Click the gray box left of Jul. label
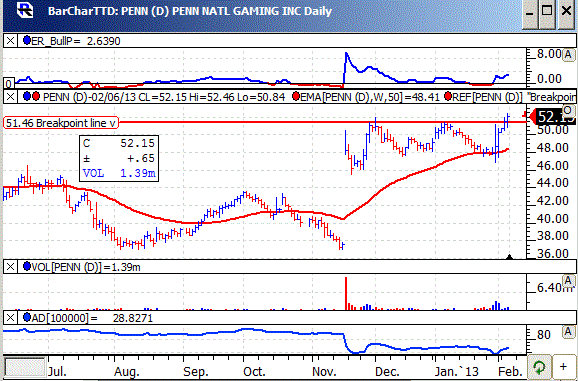This screenshot has width=578, height=381. click(x=25, y=367)
